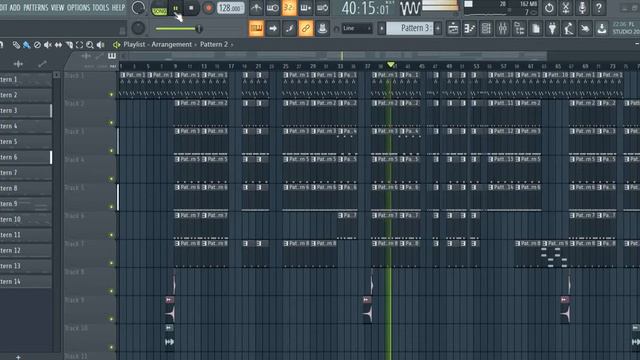
Task: Open Playlist options menu arrow icon
Action: coord(116,44)
